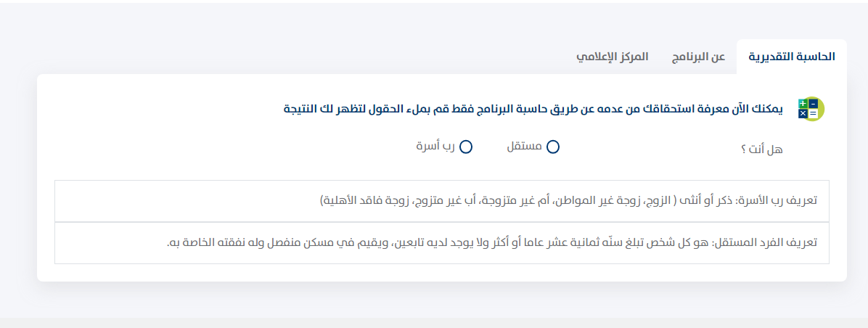Click the gray footer strip below the card
Viewport: 868px width, 328px height.
(x=434, y=322)
